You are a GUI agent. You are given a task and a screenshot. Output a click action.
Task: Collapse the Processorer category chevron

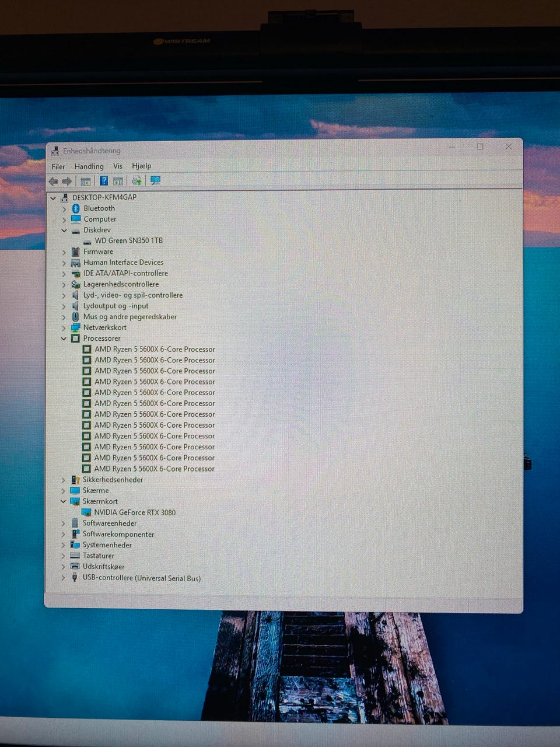(64, 338)
